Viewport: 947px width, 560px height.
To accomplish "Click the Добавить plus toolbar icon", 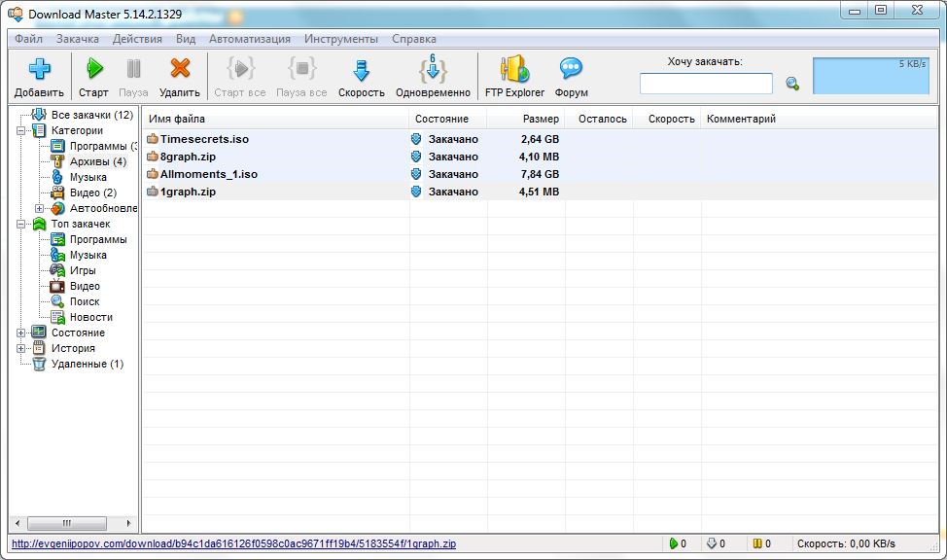I will (x=39, y=69).
